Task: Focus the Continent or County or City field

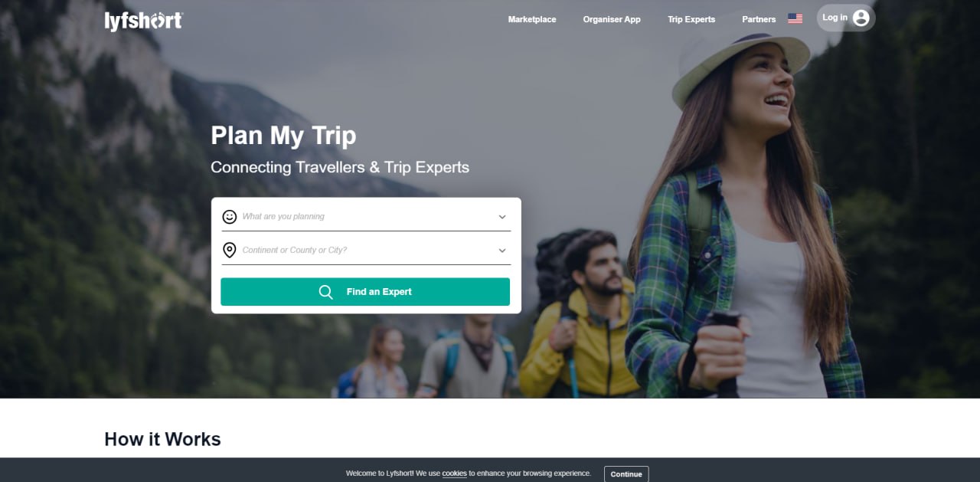Action: click(x=366, y=251)
